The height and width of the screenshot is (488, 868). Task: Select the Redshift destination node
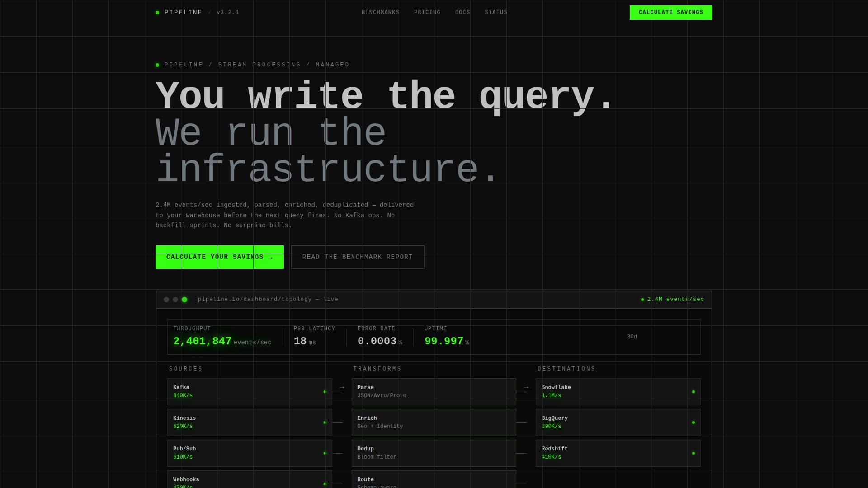pos(618,453)
